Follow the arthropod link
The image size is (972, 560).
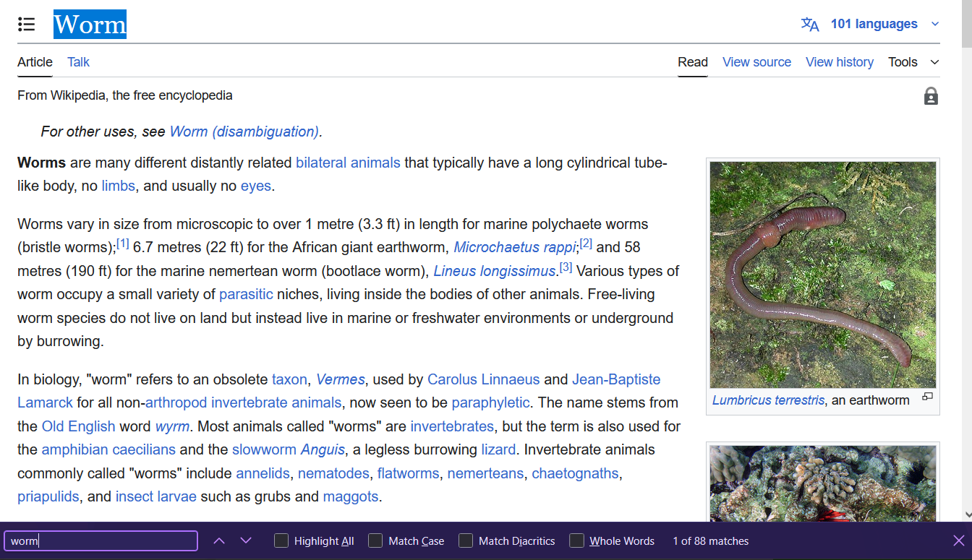coord(176,402)
